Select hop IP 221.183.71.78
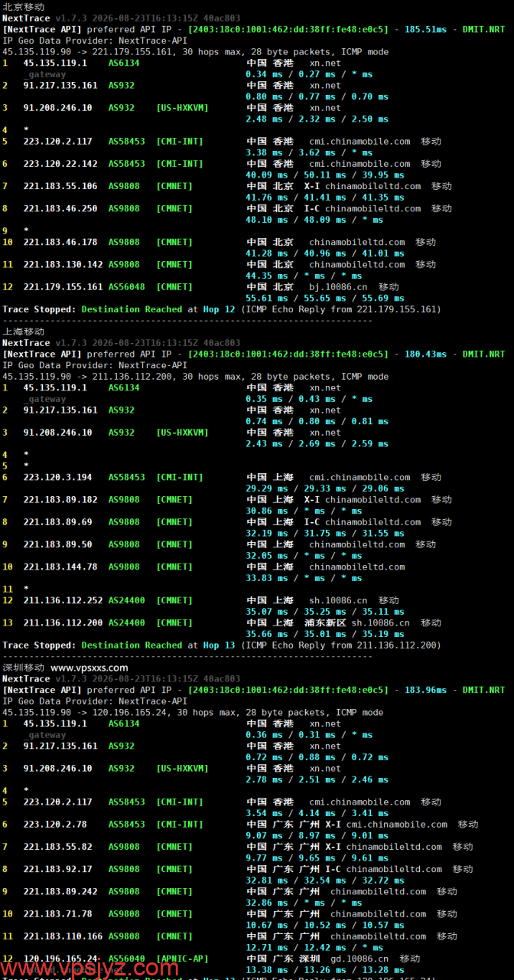 click(57, 914)
